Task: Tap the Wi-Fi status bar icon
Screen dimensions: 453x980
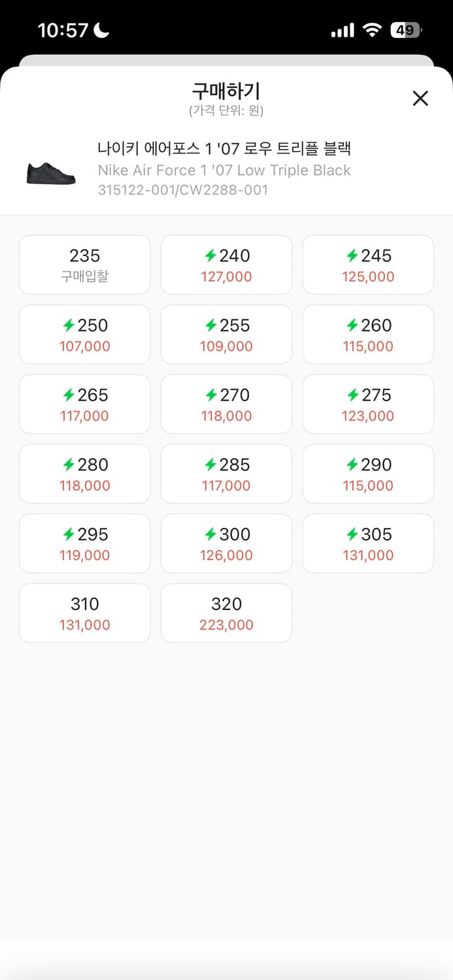Action: (372, 30)
